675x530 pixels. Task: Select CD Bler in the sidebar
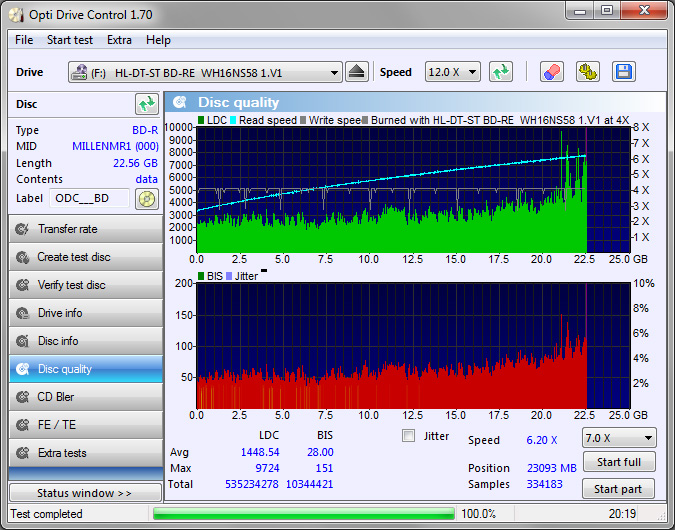point(85,397)
